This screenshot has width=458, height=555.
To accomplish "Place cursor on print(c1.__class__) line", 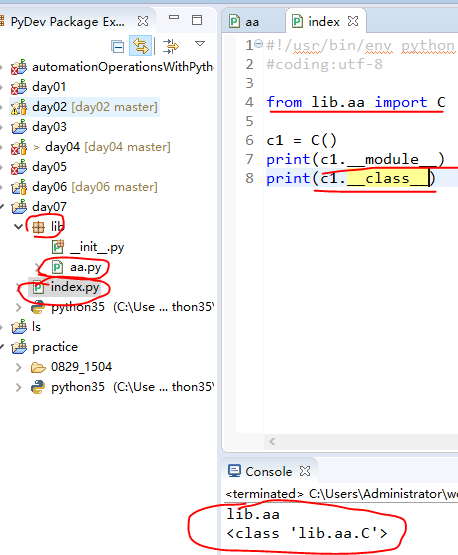I will coord(351,178).
